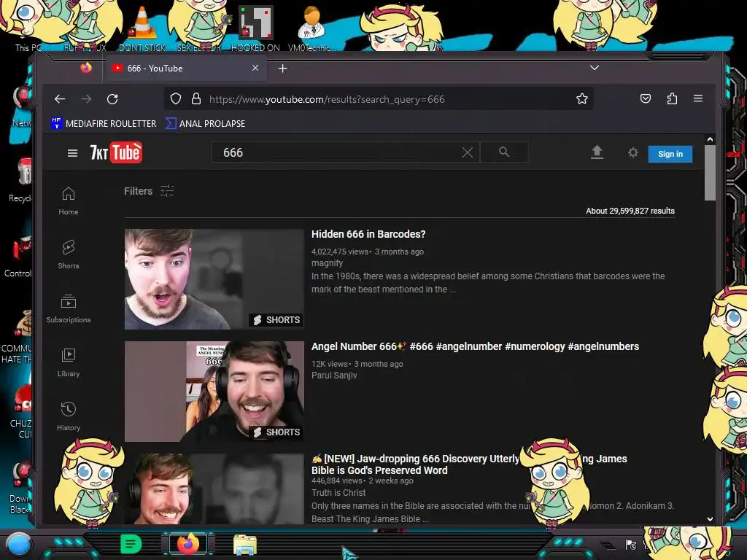Click the Firefox taskbar icon

187,544
